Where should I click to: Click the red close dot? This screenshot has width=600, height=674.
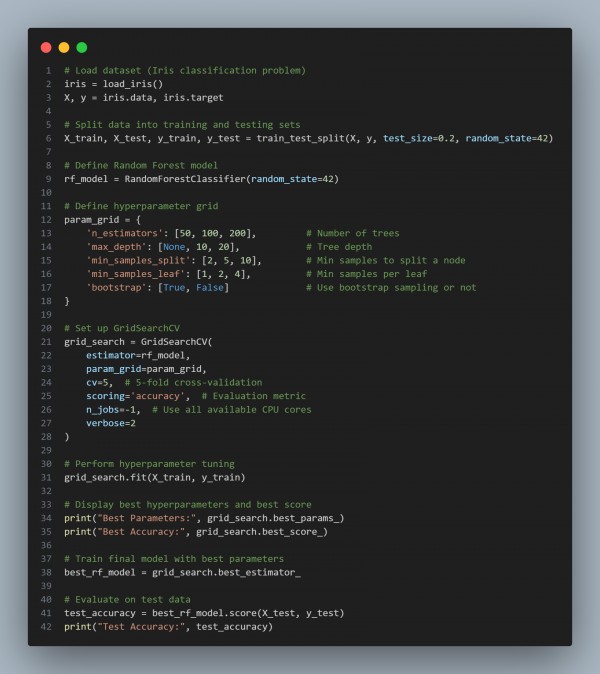(x=46, y=47)
